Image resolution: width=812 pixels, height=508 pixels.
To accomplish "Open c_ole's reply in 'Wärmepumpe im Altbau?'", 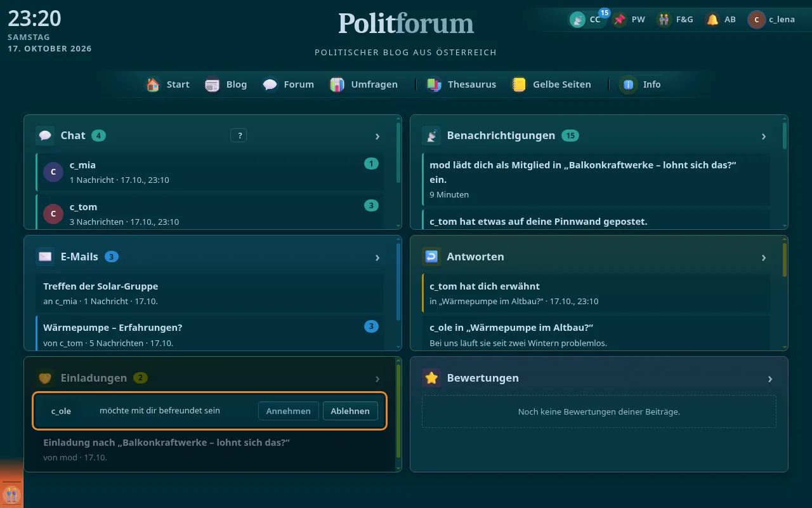I will [x=596, y=333].
